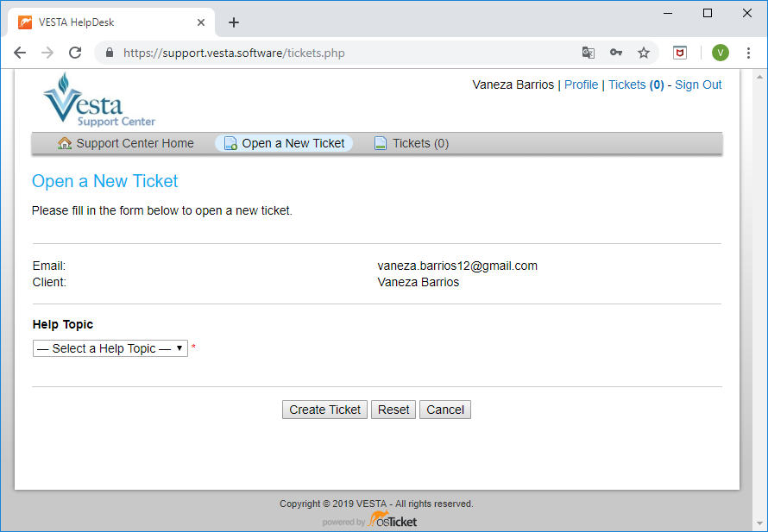Click the Reset button
The height and width of the screenshot is (532, 768).
(x=393, y=410)
